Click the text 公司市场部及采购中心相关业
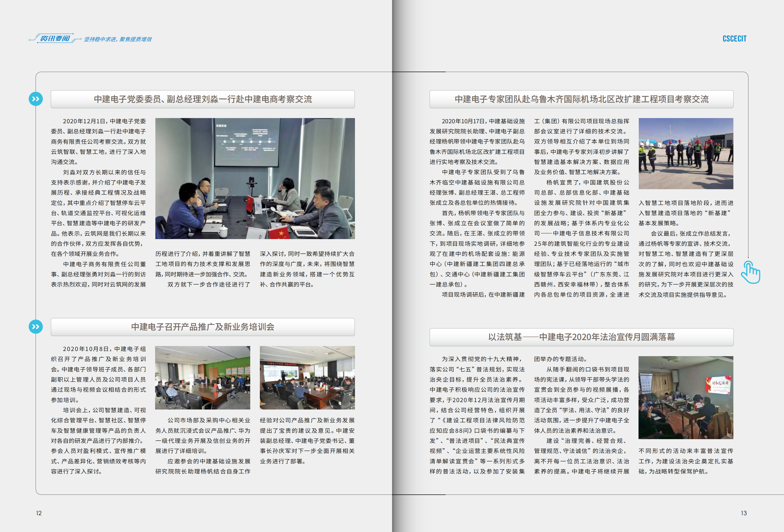This screenshot has height=532, width=784. (209, 420)
